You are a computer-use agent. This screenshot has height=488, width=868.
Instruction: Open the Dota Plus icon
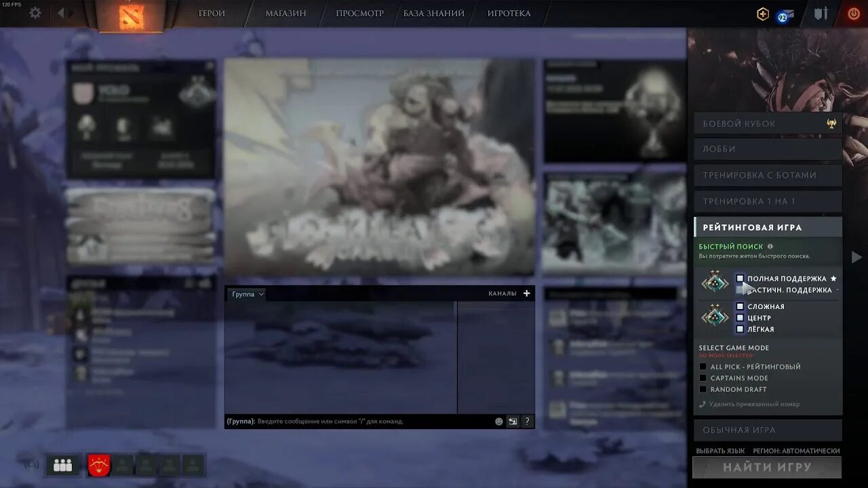point(763,14)
